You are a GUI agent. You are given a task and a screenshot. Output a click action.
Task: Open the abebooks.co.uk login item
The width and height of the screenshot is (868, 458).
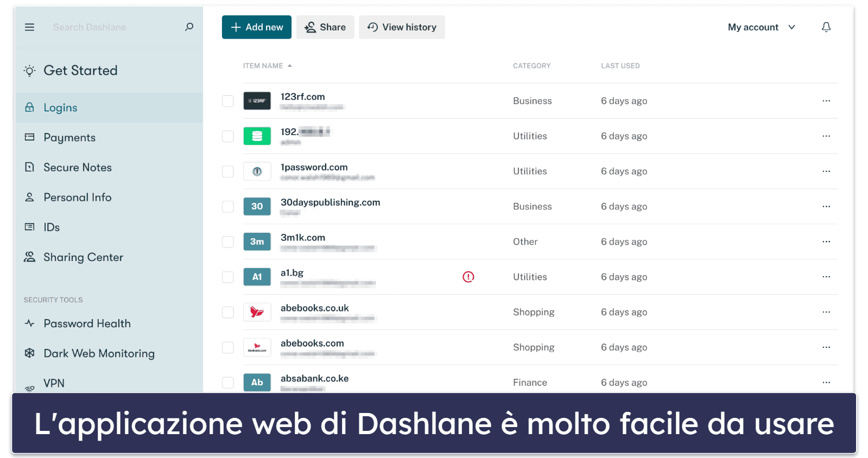click(314, 308)
